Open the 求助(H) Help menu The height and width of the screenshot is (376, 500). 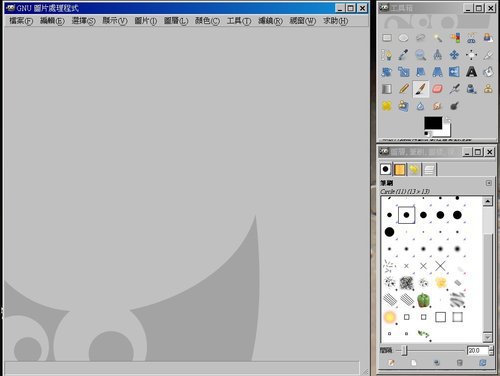(335, 21)
